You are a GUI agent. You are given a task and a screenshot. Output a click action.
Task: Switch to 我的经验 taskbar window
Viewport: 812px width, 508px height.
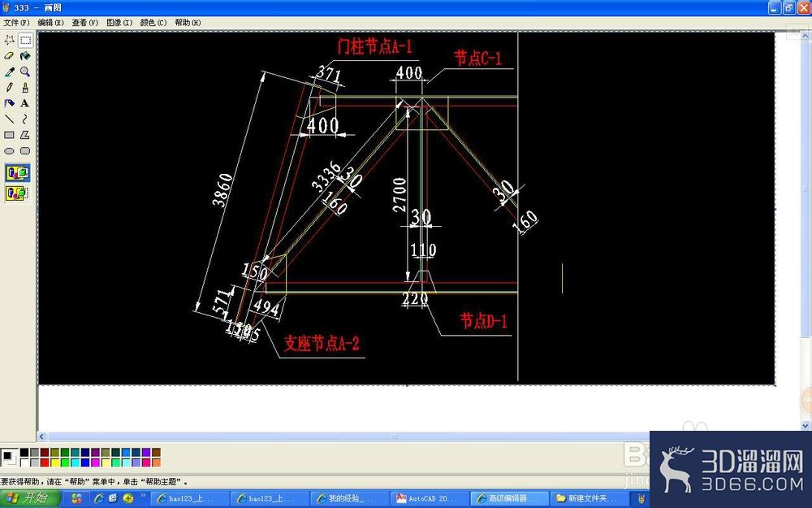348,499
